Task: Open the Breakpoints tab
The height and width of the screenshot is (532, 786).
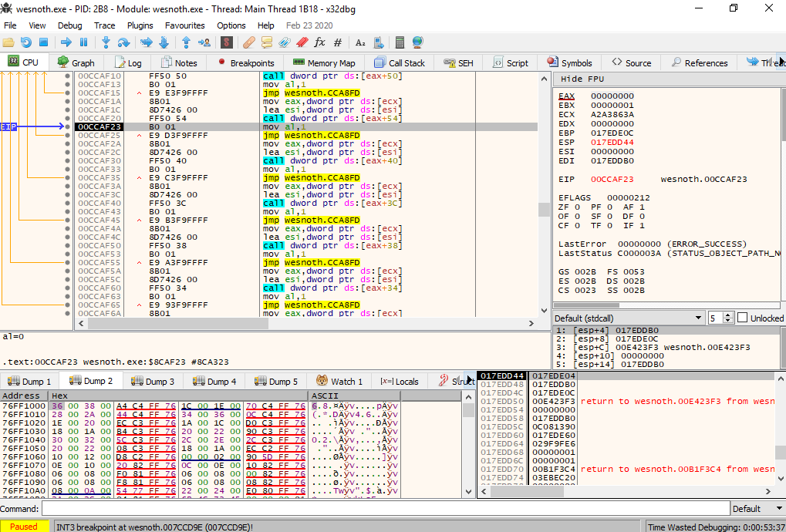Action: coord(245,62)
